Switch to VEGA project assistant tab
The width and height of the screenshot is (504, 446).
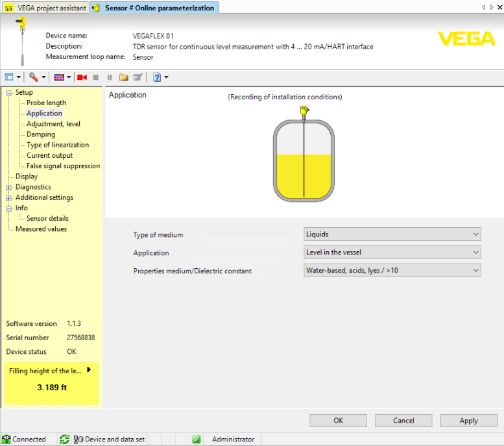coord(45,8)
